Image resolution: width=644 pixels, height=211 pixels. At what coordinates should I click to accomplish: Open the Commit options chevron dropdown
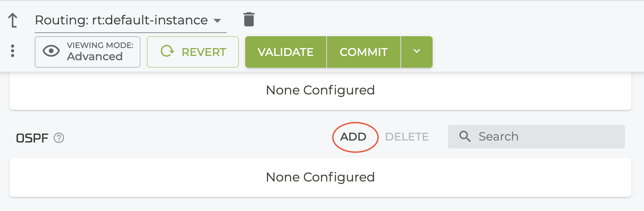(417, 52)
